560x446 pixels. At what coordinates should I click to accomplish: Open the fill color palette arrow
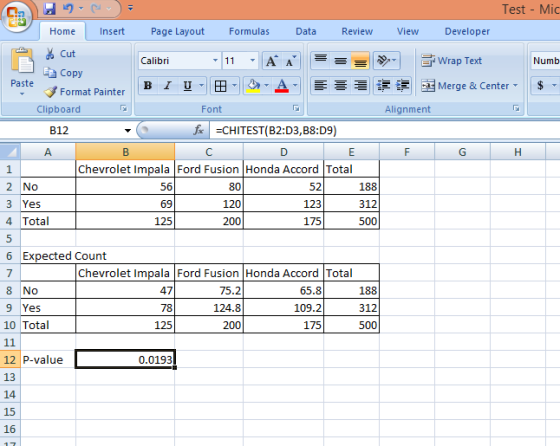266,86
